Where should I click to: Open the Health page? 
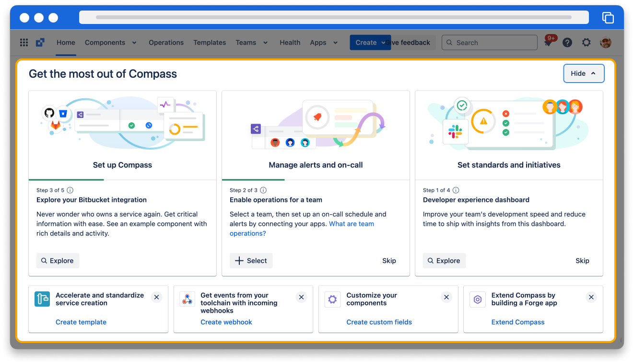290,43
